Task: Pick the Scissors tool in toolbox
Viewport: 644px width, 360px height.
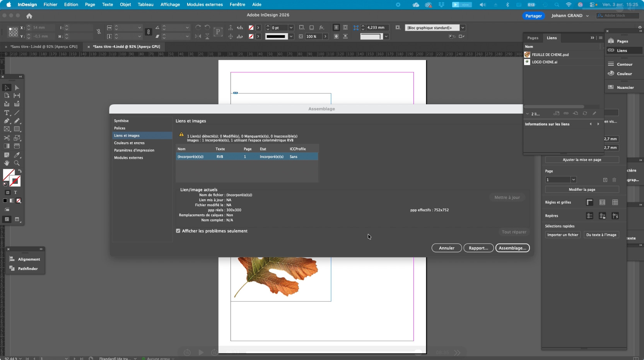Action: click(7, 138)
